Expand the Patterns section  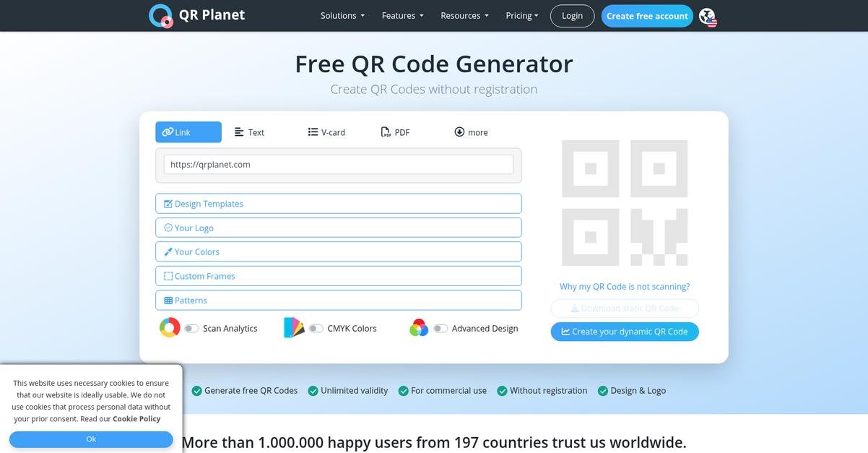(338, 300)
